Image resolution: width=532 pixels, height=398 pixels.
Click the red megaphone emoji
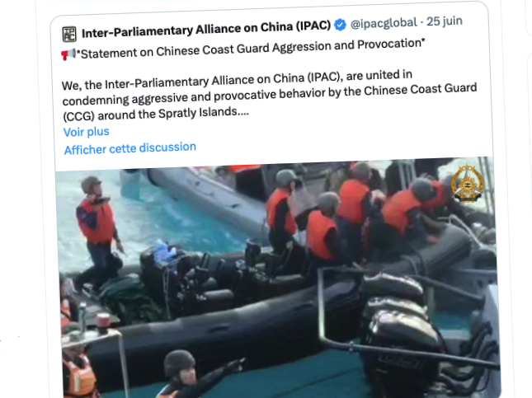(x=68, y=54)
